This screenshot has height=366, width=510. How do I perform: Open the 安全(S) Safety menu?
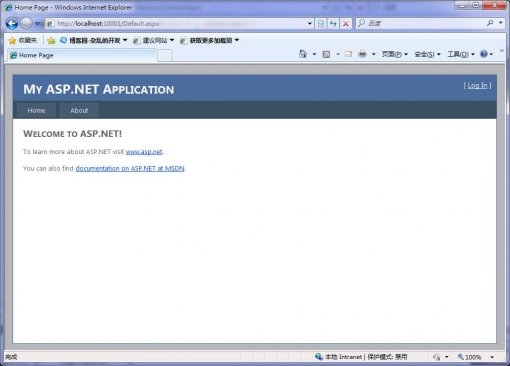pyautogui.click(x=427, y=54)
